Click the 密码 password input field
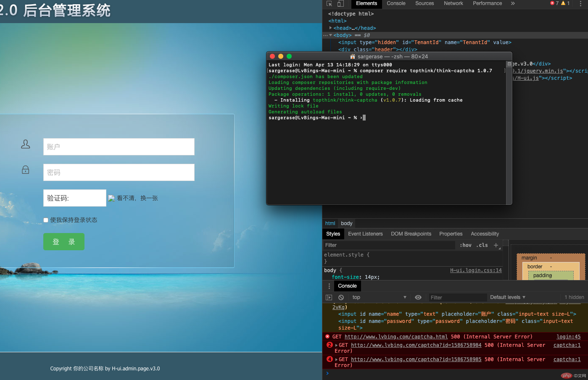 tap(119, 173)
